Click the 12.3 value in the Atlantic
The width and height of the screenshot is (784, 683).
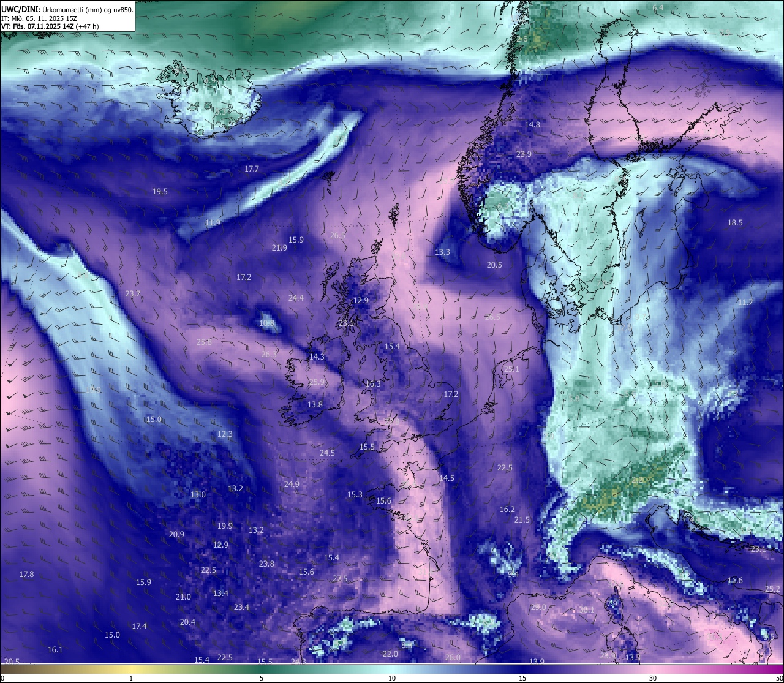tap(225, 434)
